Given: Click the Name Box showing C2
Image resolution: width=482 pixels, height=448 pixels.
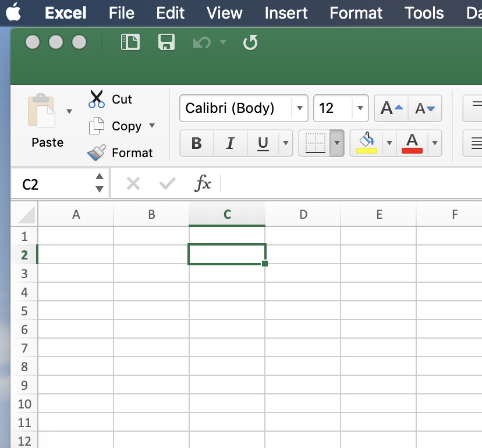Looking at the screenshot, I should pos(54,184).
